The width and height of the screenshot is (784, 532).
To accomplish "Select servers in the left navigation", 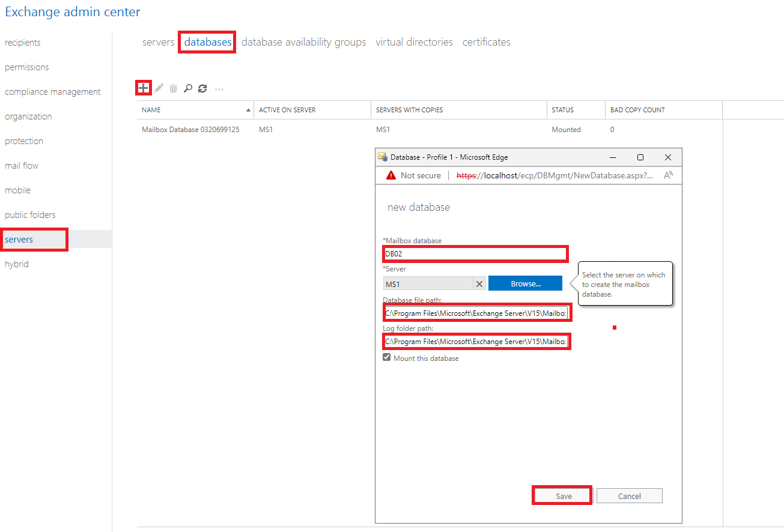I will click(x=56, y=239).
